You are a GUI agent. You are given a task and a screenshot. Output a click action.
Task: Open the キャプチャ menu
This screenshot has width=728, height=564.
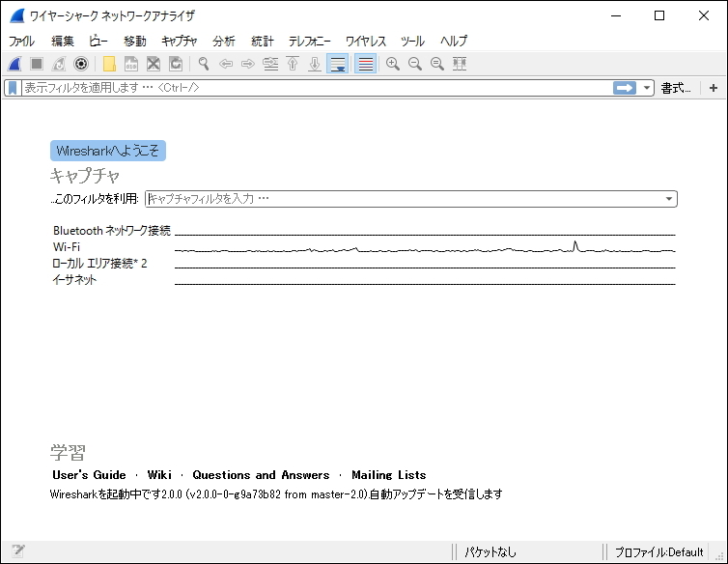[180, 41]
